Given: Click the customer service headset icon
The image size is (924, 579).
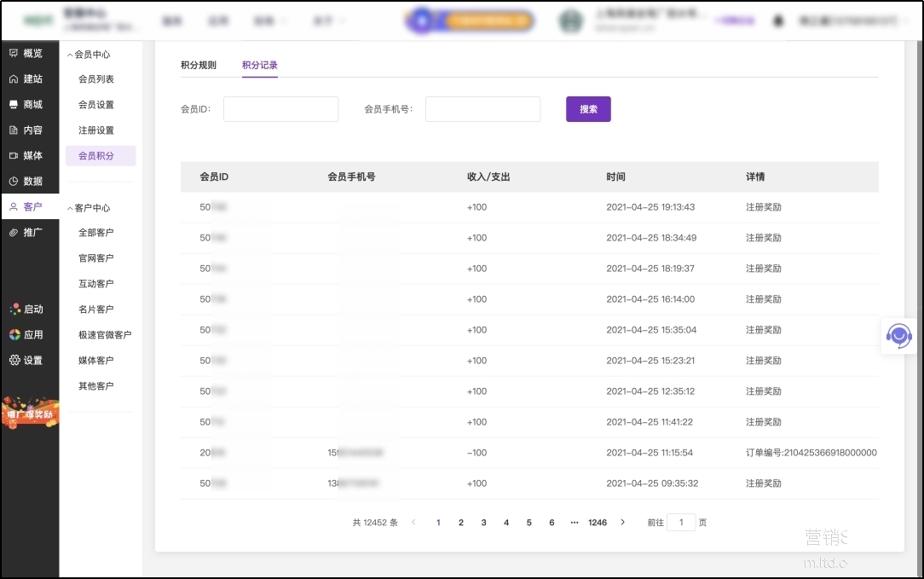Looking at the screenshot, I should coord(898,335).
